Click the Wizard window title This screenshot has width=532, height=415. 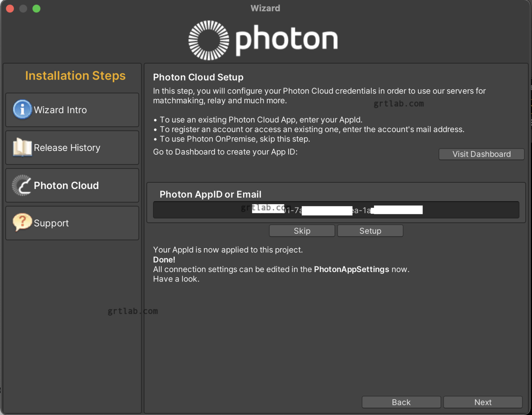tap(265, 8)
